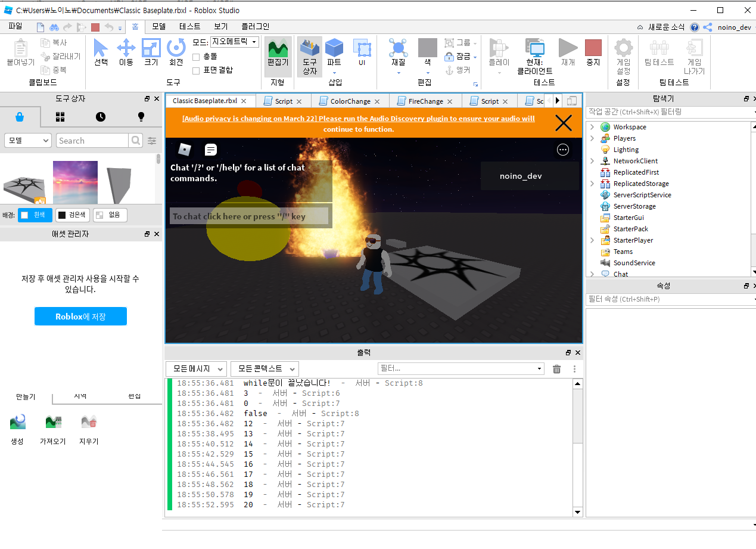
Task: Clear the output with trash icon
Action: 556,369
